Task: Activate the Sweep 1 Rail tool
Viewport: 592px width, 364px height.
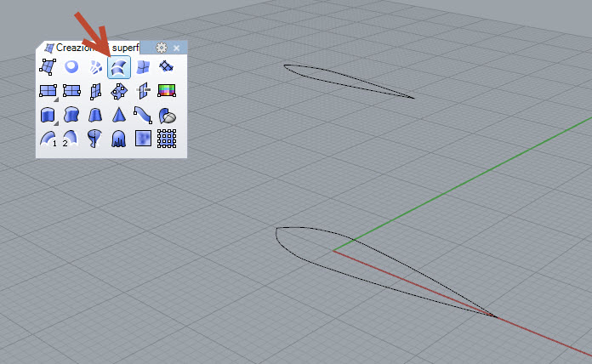Action: pos(48,139)
